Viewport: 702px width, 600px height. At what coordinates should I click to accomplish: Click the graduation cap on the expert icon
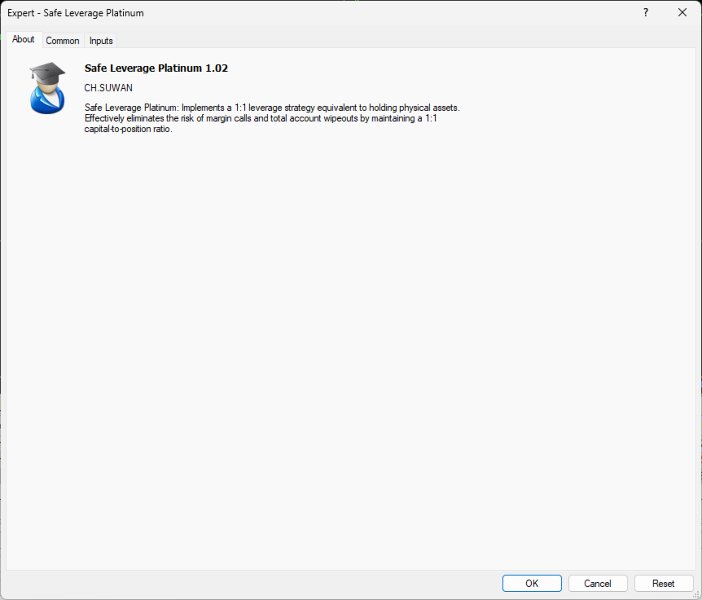(47, 72)
